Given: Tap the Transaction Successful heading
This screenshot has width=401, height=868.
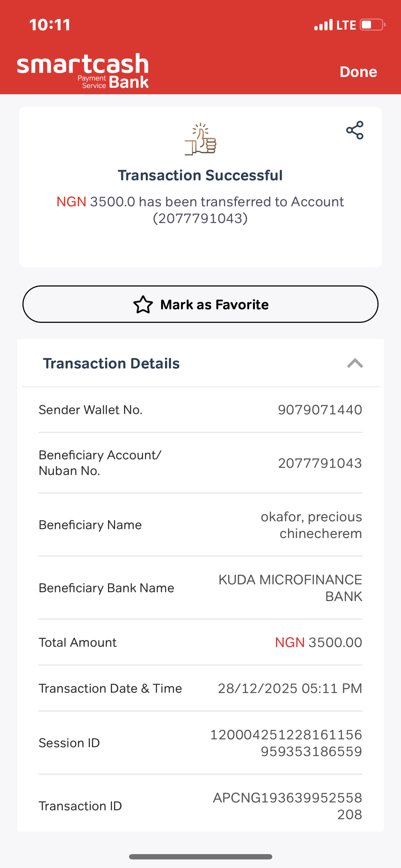Looking at the screenshot, I should click(x=200, y=175).
